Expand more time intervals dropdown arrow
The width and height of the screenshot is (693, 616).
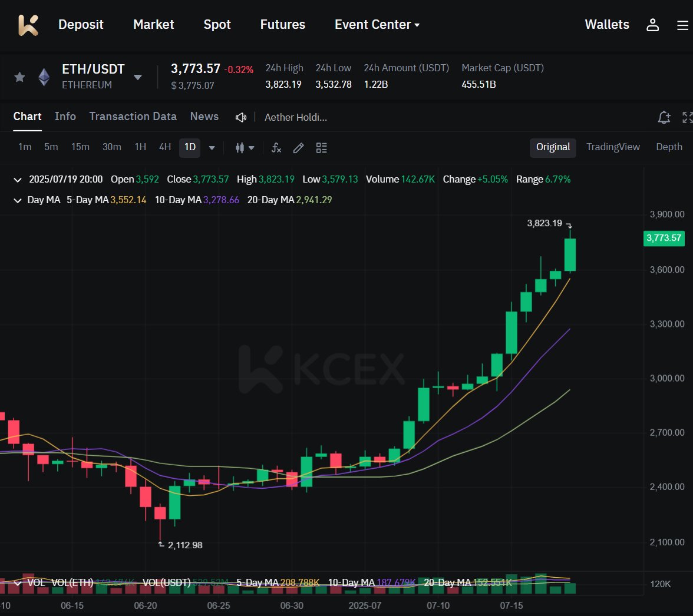tap(212, 148)
